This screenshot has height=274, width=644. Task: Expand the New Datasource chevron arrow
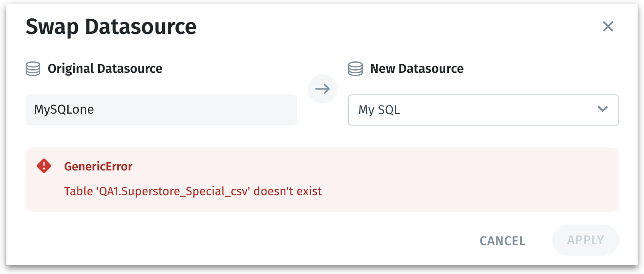603,109
